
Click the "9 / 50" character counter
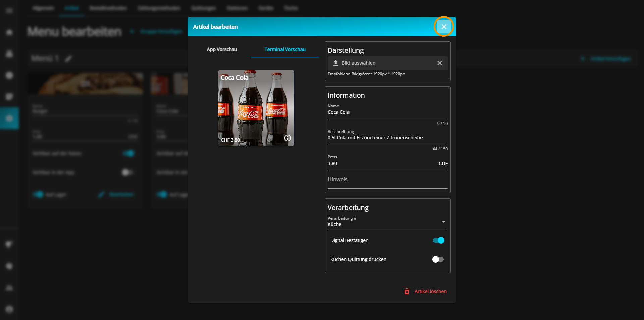tap(442, 124)
